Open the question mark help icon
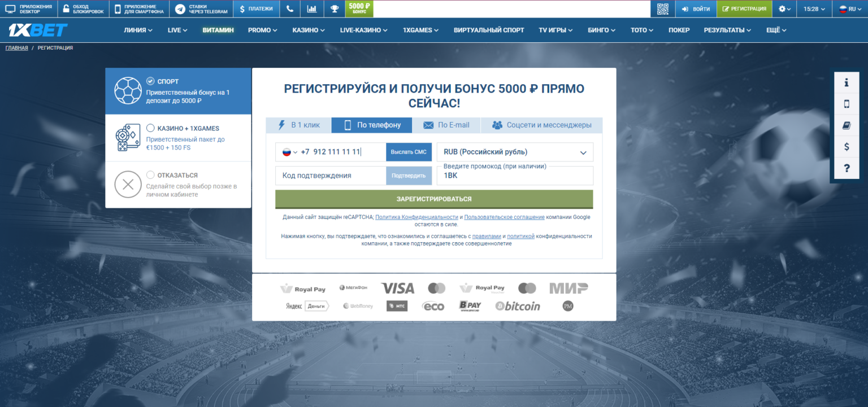The width and height of the screenshot is (868, 407). (847, 168)
